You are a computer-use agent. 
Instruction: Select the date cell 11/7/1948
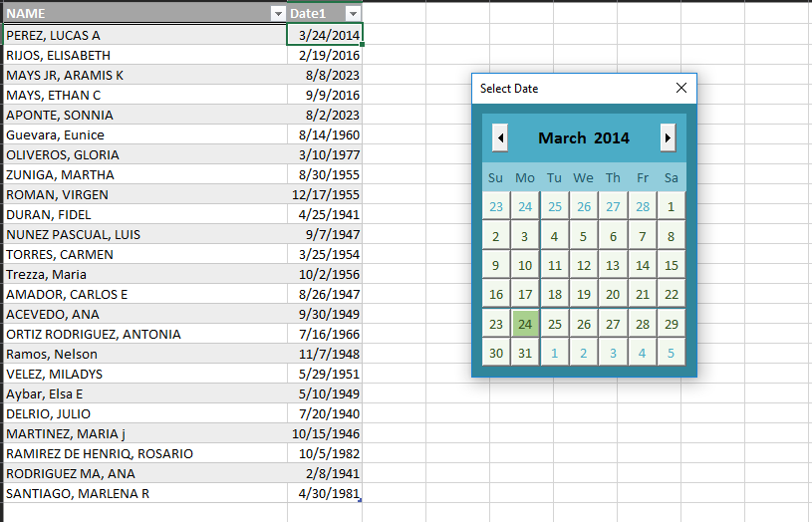point(325,355)
